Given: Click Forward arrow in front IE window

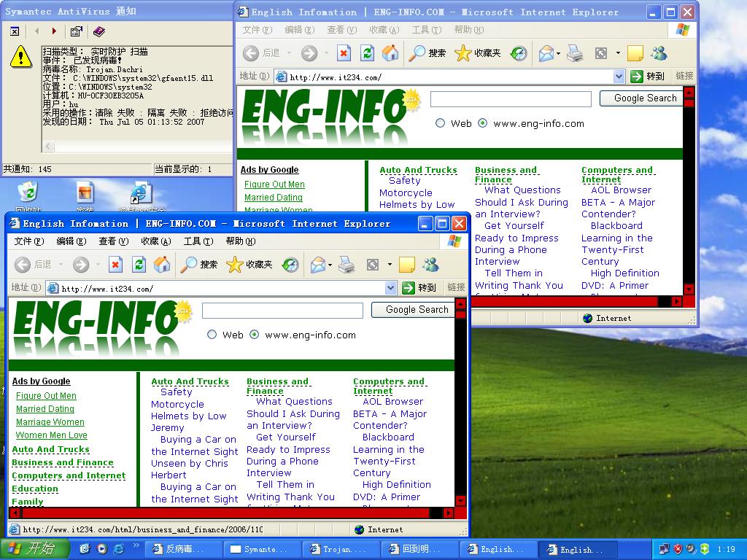Looking at the screenshot, I should pos(81,264).
